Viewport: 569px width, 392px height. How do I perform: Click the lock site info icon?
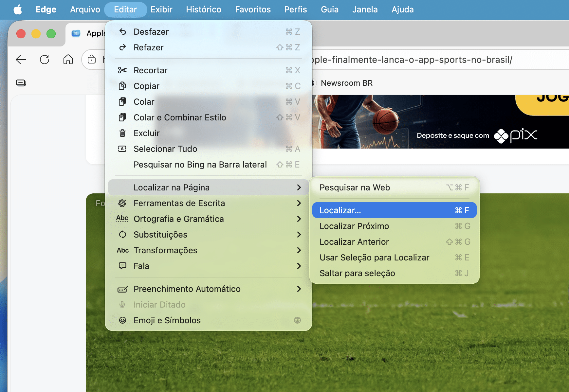[x=92, y=60]
